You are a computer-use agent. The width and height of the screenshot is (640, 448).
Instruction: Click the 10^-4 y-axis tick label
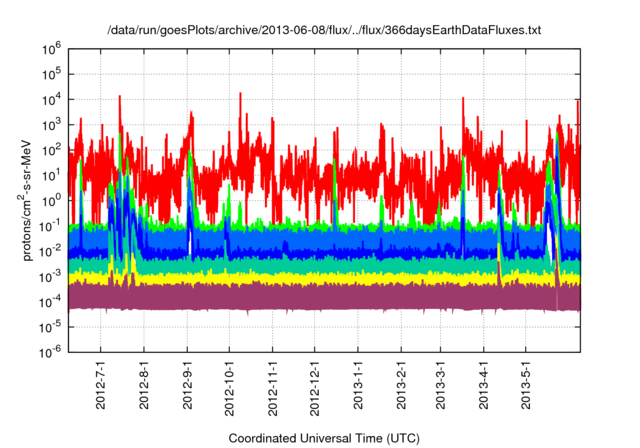(x=50, y=302)
